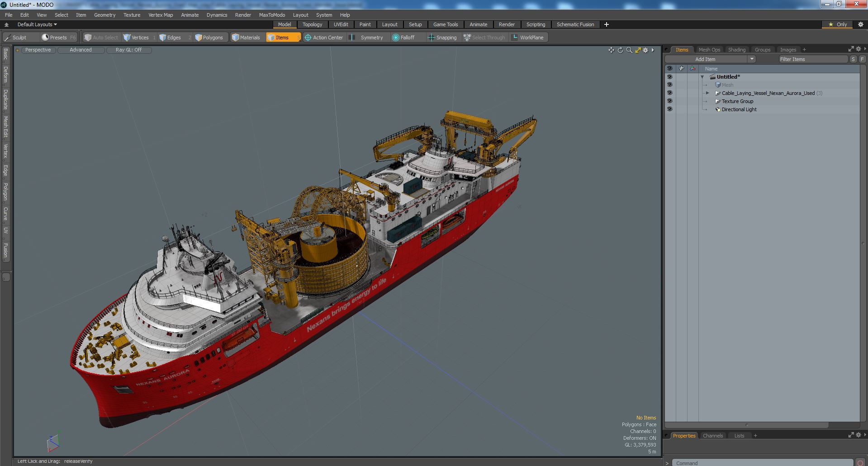Toggle visibility of the Mesh item
Viewport: 868px width, 466px height.
point(669,85)
